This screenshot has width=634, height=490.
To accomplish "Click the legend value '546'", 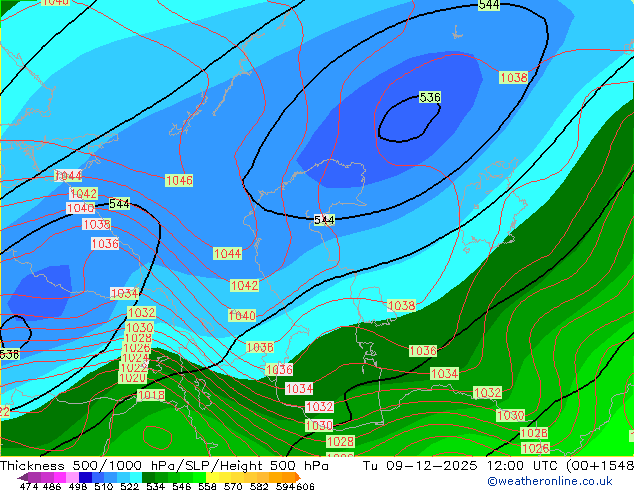I will 182,486.
